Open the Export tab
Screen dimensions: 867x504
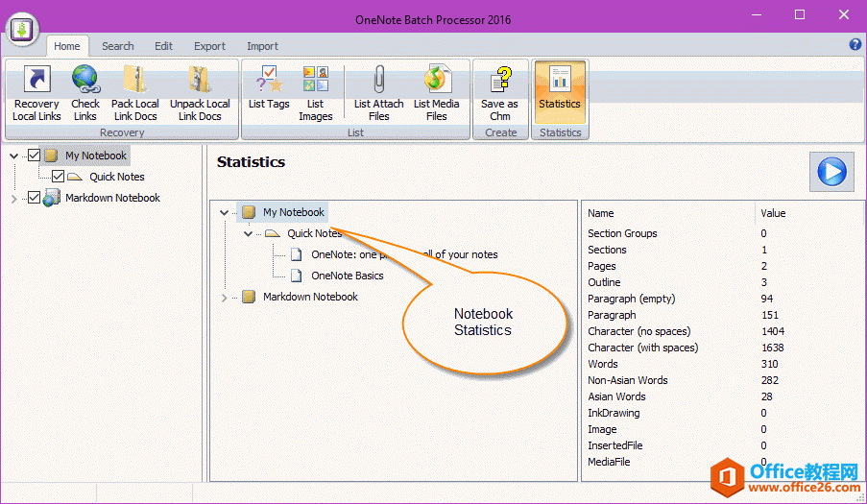209,46
